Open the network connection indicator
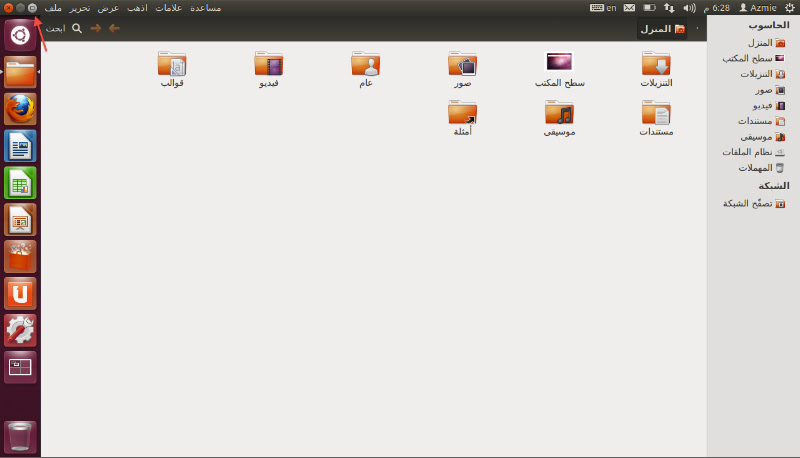Viewport: 800px width, 458px height. [669, 8]
